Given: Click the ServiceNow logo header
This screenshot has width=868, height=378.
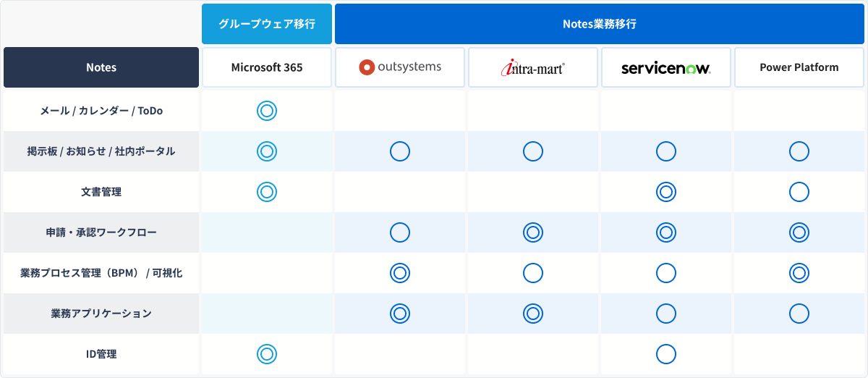Looking at the screenshot, I should click(666, 67).
